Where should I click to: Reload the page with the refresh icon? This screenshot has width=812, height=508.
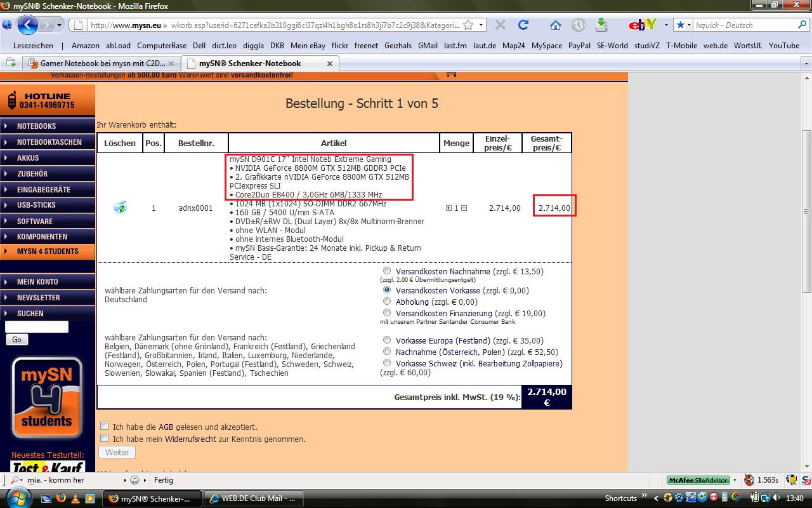tap(523, 25)
